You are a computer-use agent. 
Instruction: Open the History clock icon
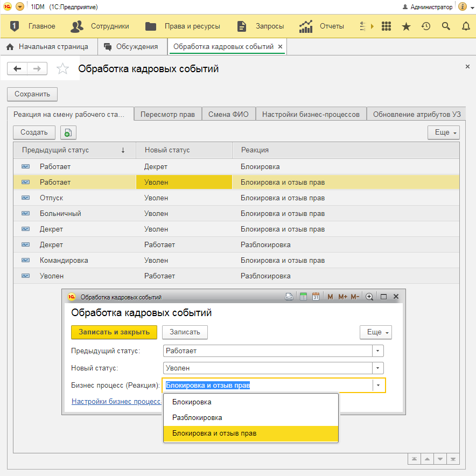[x=426, y=26]
